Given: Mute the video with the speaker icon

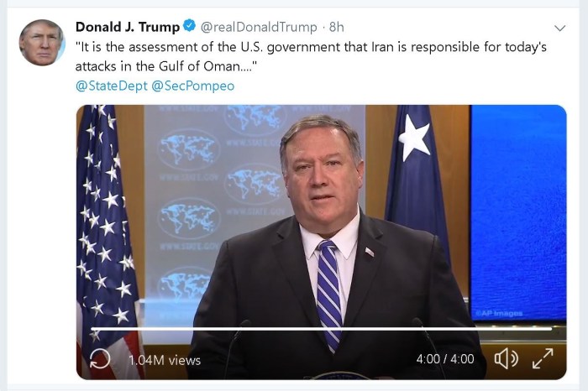Looking at the screenshot, I should pos(506,359).
